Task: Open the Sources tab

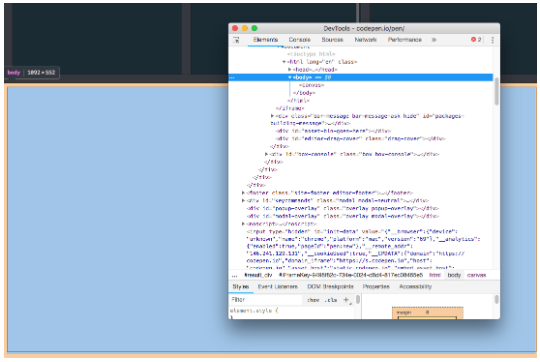Action: (332, 40)
